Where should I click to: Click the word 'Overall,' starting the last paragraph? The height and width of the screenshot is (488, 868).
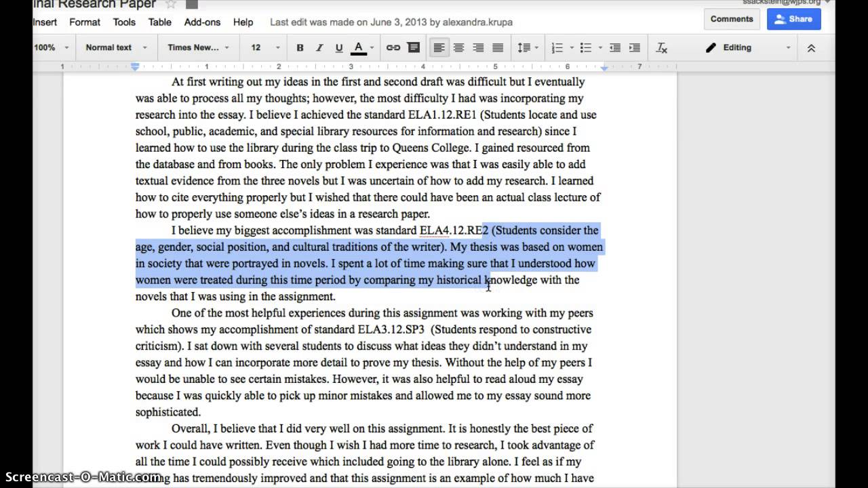point(191,429)
